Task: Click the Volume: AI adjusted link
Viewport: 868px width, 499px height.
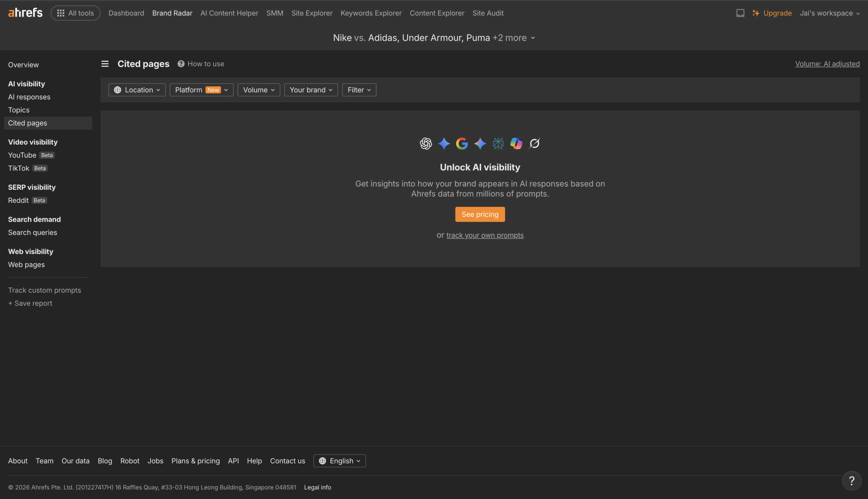Action: tap(827, 64)
